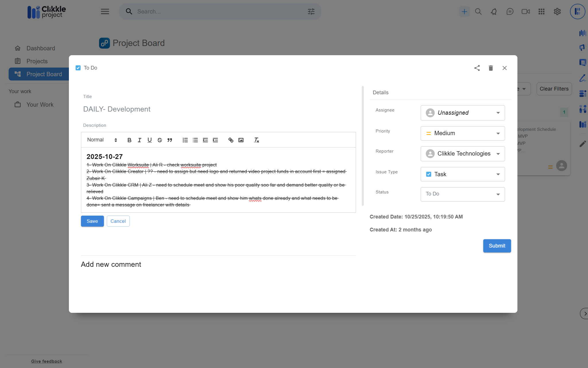This screenshot has height=368, width=588.
Task: Go to Your Work menu item
Action: tap(40, 105)
